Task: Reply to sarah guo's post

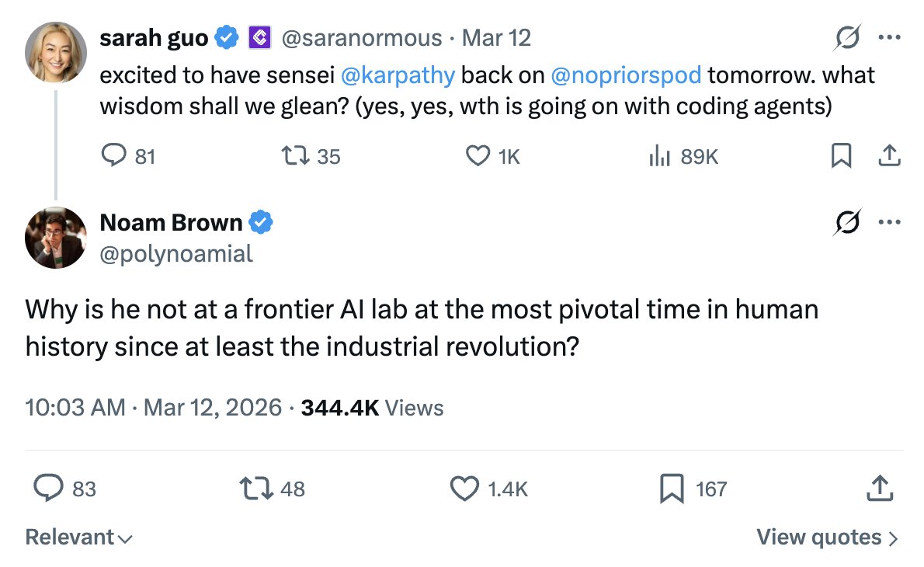Action: point(113,156)
